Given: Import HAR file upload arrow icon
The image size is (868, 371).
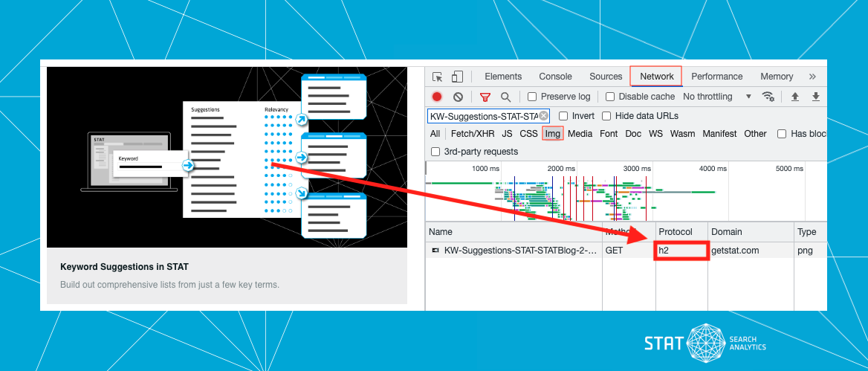Looking at the screenshot, I should pyautogui.click(x=795, y=97).
